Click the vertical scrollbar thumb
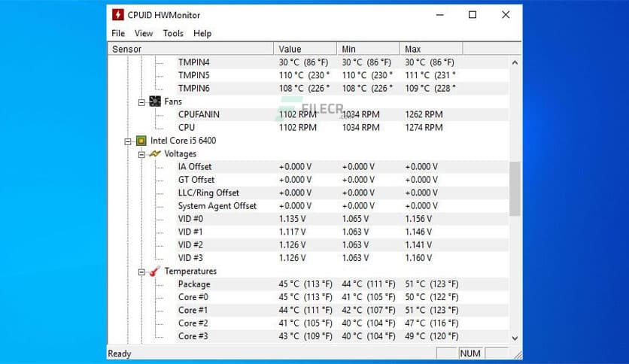 click(515, 189)
